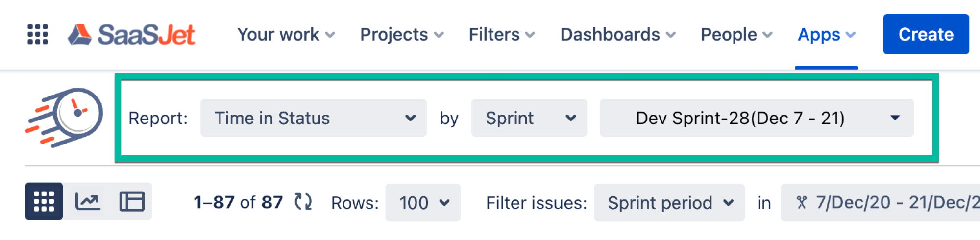
Task: Open the Your work menu
Action: coord(286,35)
